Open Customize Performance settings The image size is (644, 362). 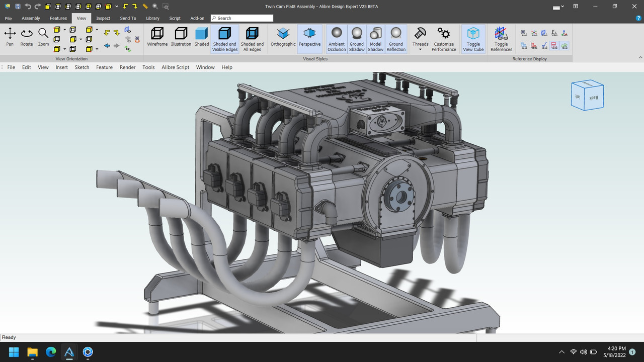[x=443, y=38]
